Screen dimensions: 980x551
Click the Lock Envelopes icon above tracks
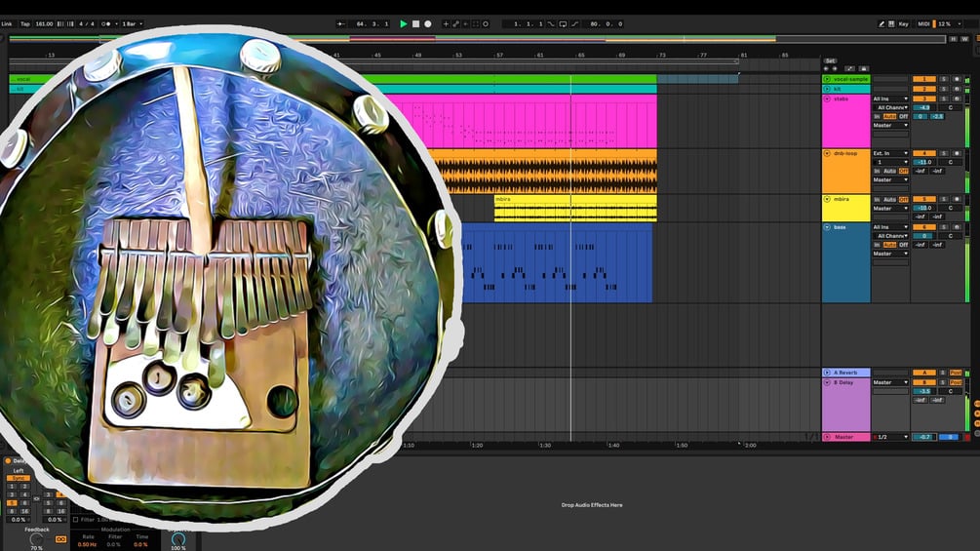point(864,68)
